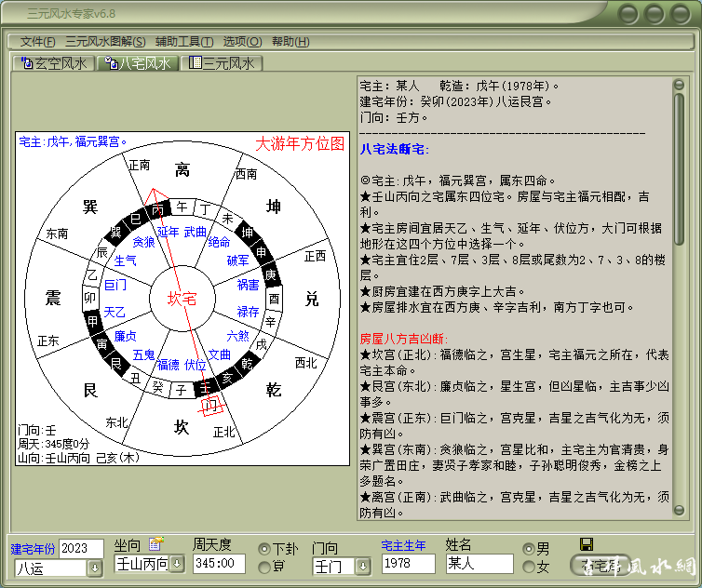Click the 宅主生年 input field showing 1978
This screenshot has height=588, width=702.
(x=408, y=564)
